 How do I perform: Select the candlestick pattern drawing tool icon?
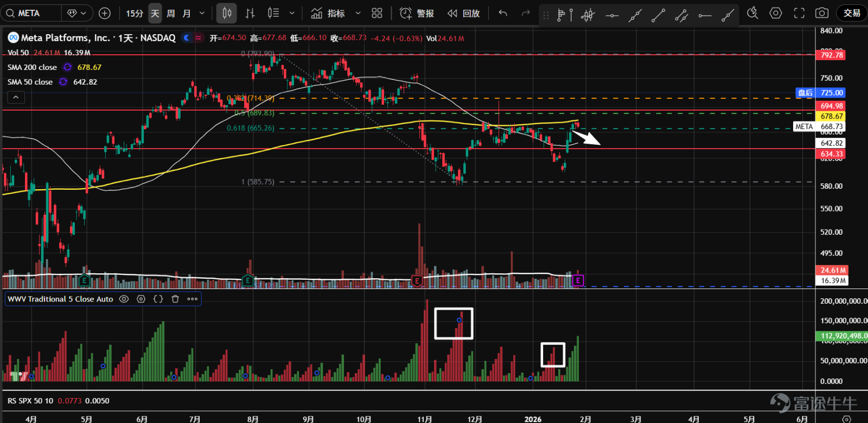point(588,15)
